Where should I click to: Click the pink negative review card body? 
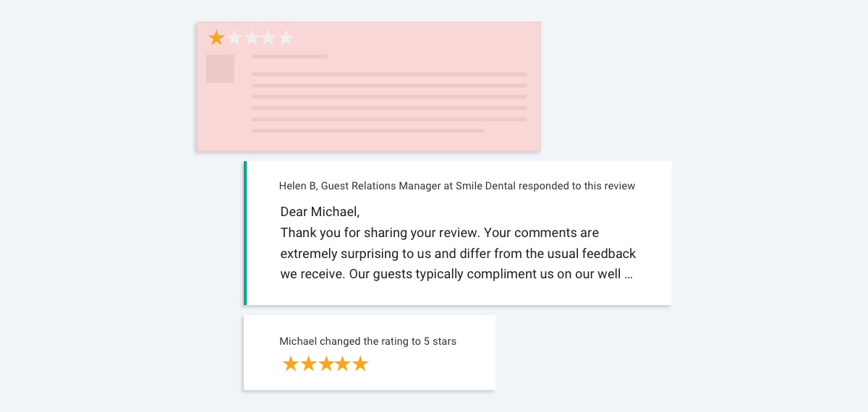[368, 87]
